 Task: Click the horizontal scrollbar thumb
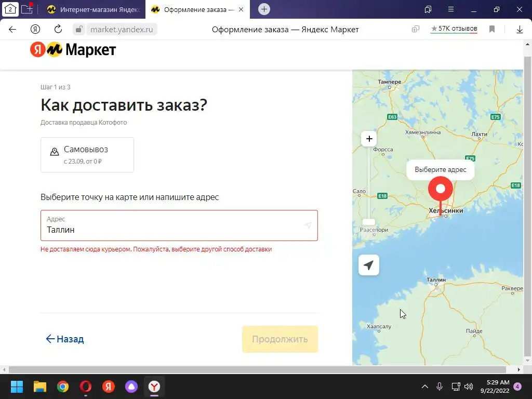pyautogui.click(x=257, y=369)
